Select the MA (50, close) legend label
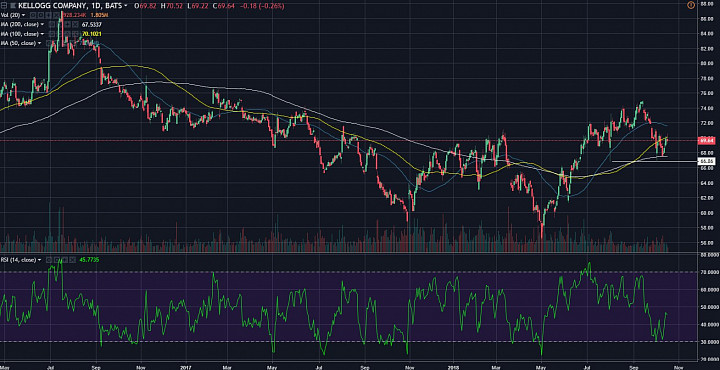This screenshot has height=370, width=720. point(18,43)
